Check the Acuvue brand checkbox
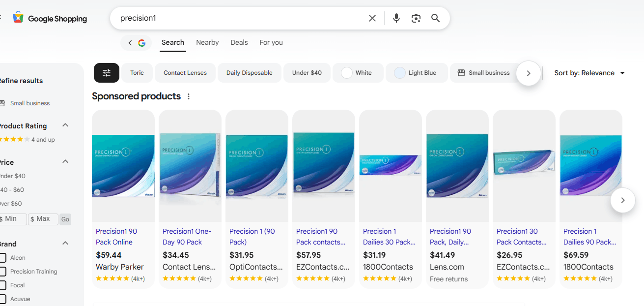 [x=3, y=299]
